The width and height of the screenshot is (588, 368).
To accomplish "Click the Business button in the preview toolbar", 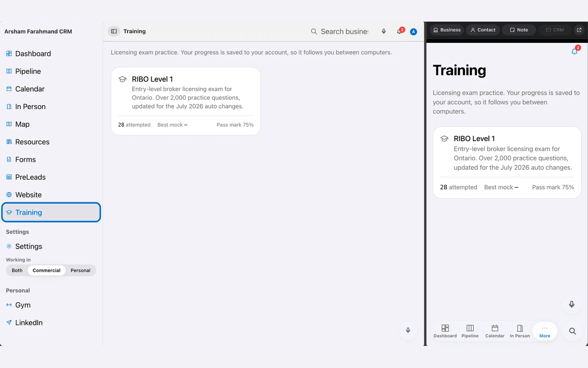I will [x=447, y=30].
